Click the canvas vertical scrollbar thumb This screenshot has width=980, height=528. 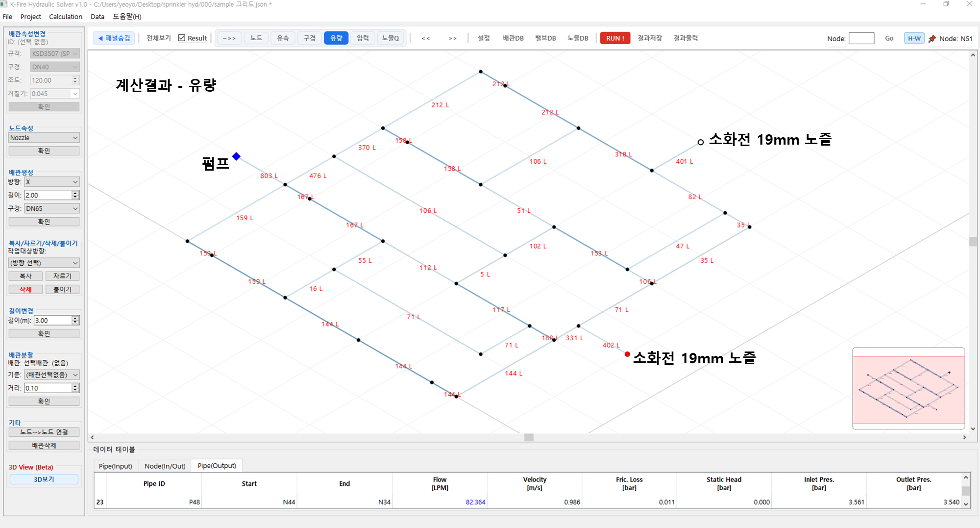[973, 241]
